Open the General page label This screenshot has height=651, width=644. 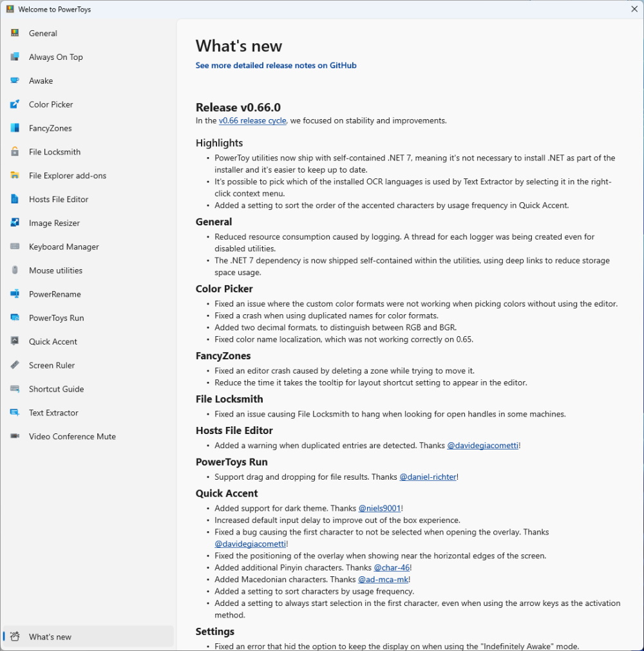tap(43, 33)
